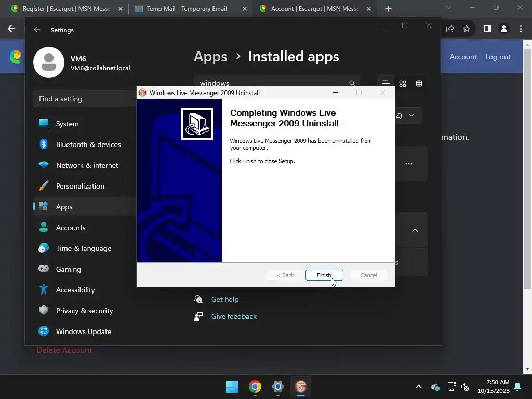Viewport: 532px width, 399px height.
Task: Open a new browser tab
Action: (x=389, y=9)
